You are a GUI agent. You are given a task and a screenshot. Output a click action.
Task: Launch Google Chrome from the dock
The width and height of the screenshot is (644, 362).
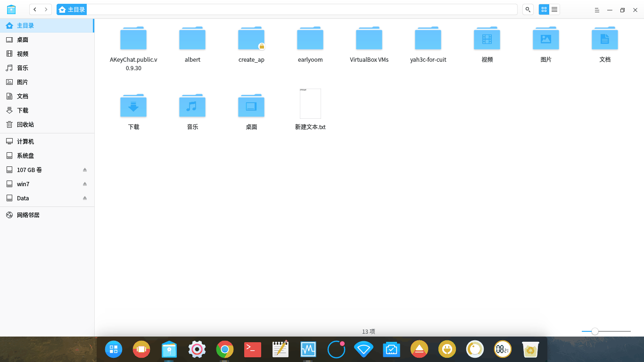click(225, 349)
